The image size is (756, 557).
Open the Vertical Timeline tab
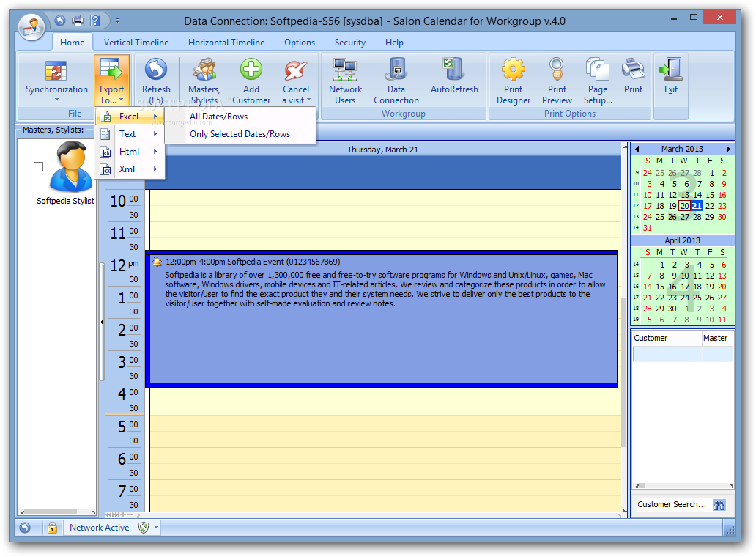[x=136, y=43]
